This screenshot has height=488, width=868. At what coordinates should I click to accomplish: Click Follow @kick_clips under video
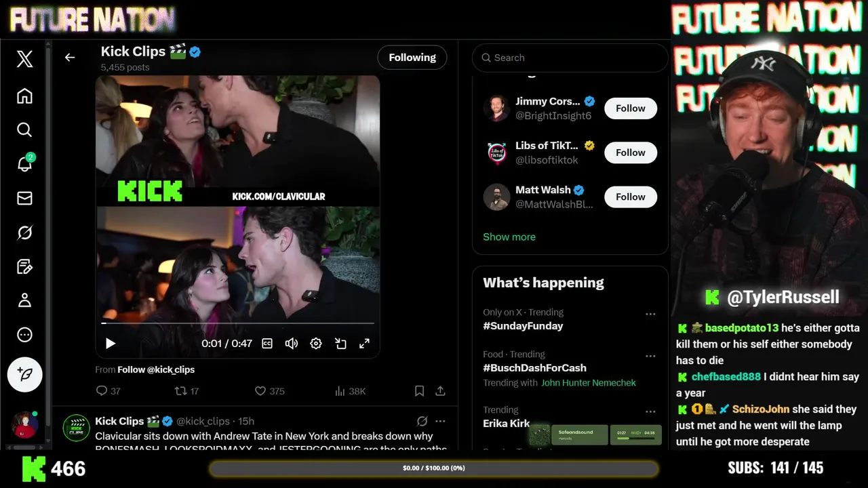pos(156,369)
